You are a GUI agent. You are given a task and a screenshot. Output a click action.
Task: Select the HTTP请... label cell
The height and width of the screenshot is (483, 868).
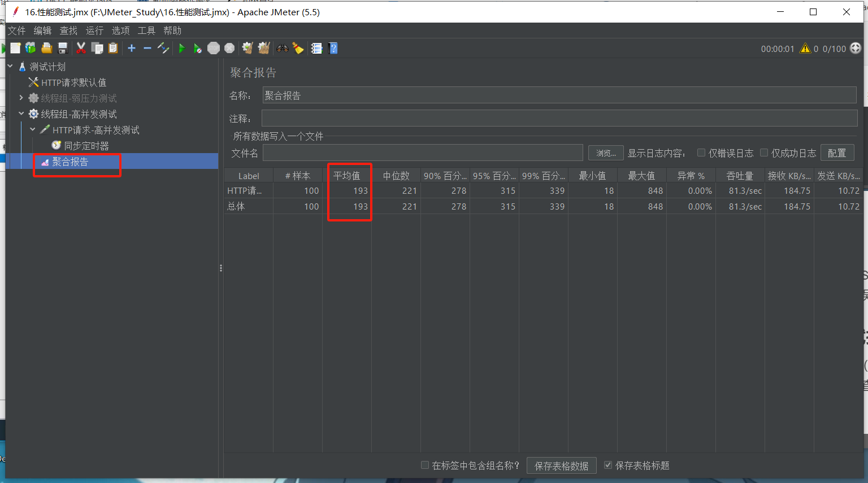249,190
